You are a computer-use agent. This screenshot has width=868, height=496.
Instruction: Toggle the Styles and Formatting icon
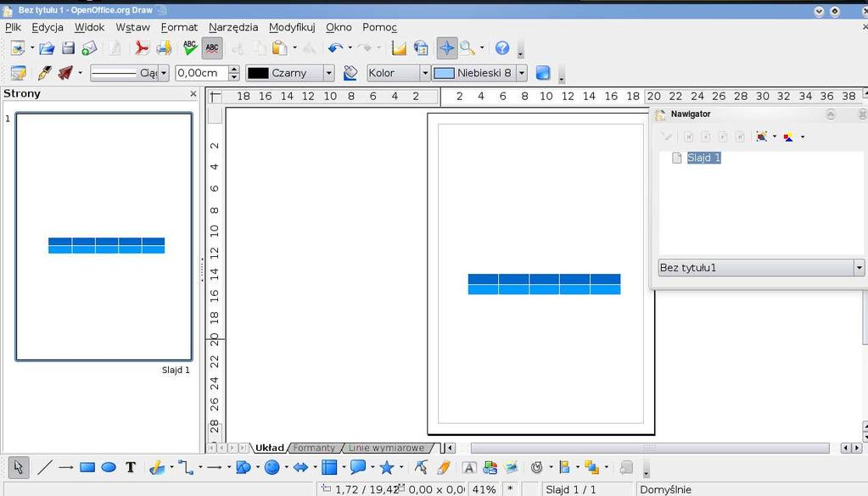(x=19, y=73)
